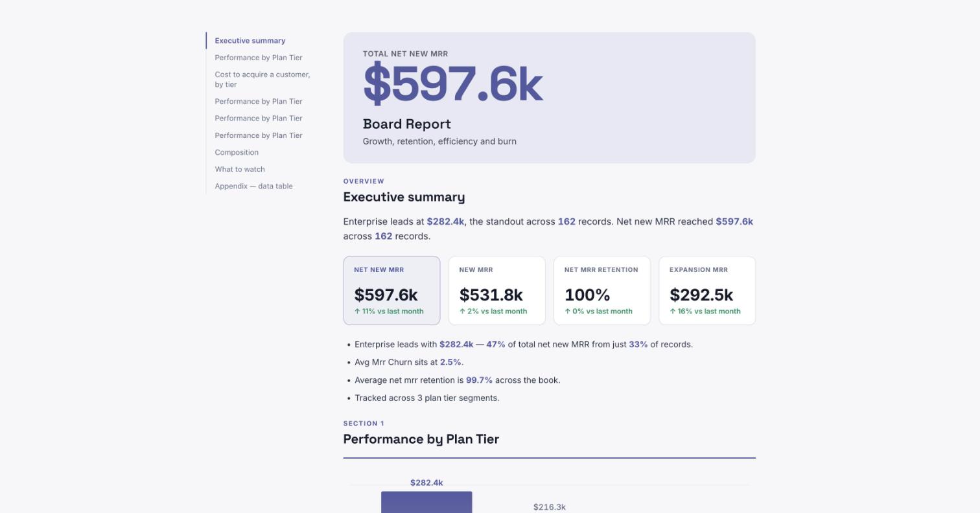Click the 100% retention value
Screen dimensions: 980x513
(587, 295)
